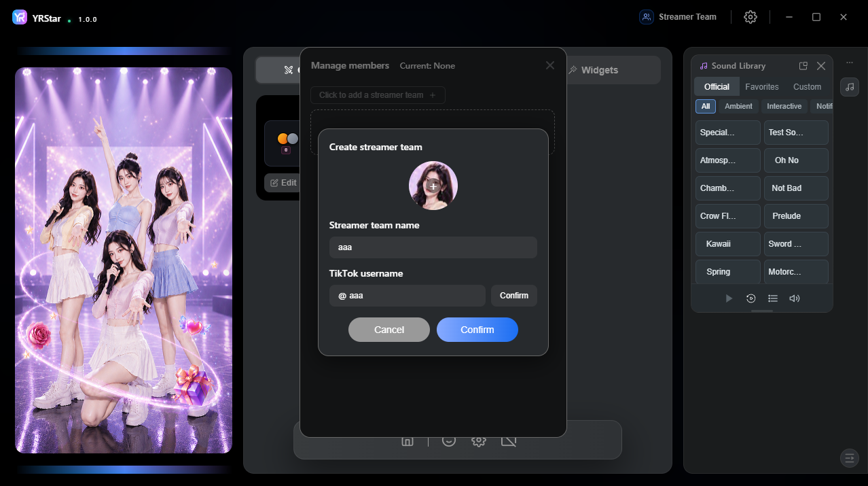Click the home icon in bottom toolbar
Screen dimensions: 868x486
(x=408, y=440)
